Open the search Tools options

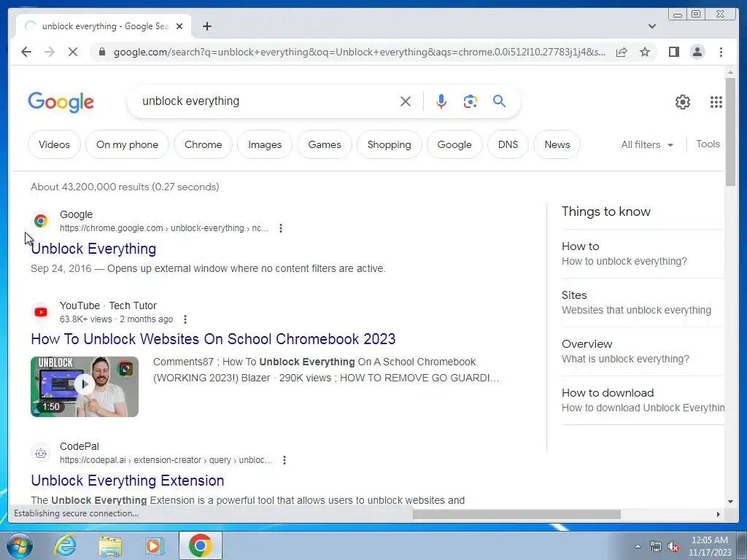tap(708, 144)
